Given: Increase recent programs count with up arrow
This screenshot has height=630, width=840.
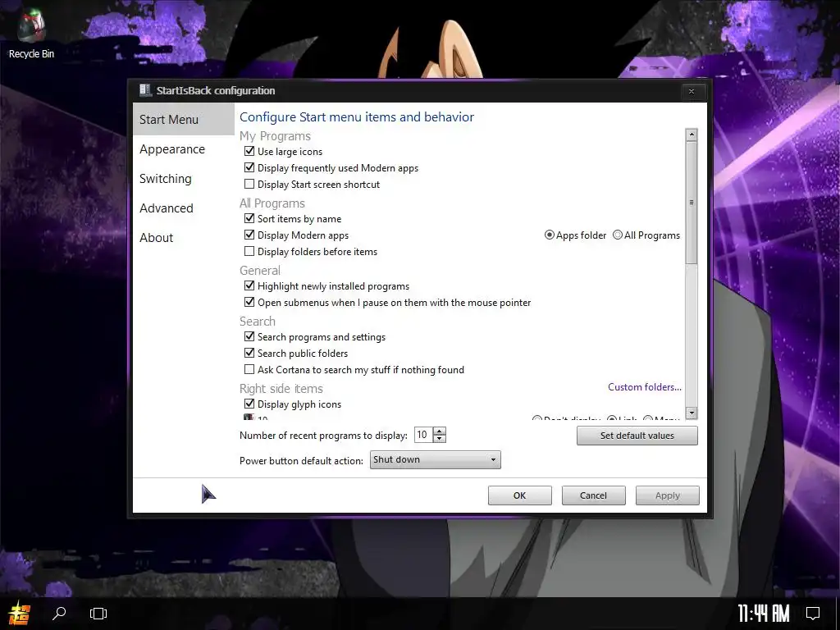Looking at the screenshot, I should coord(440,431).
